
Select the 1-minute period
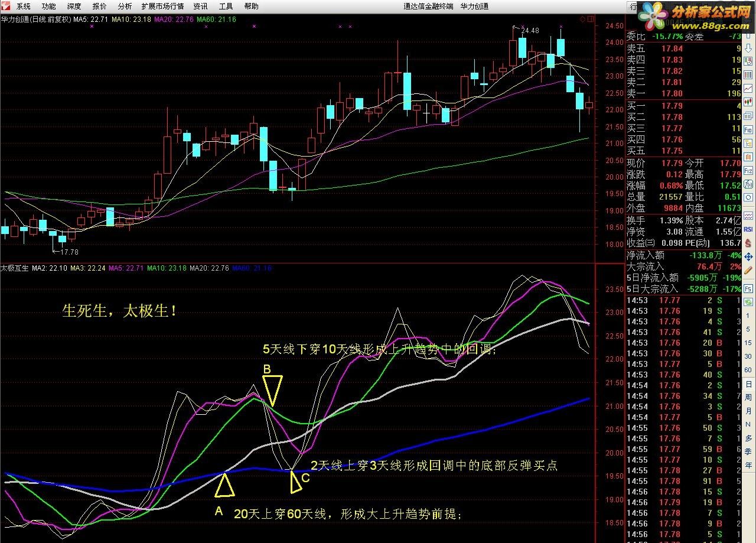(748, 316)
